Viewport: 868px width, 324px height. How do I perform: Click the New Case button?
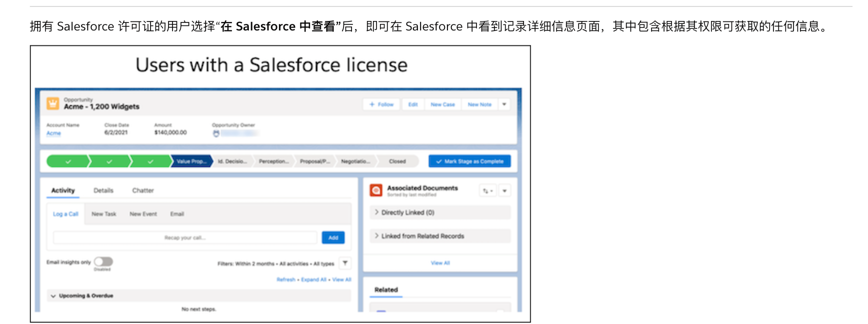[442, 104]
